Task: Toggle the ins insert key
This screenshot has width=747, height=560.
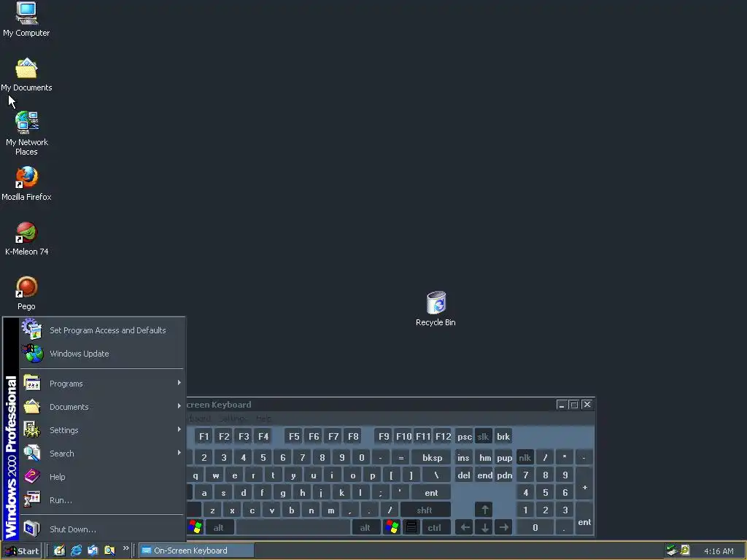Action: (463, 458)
